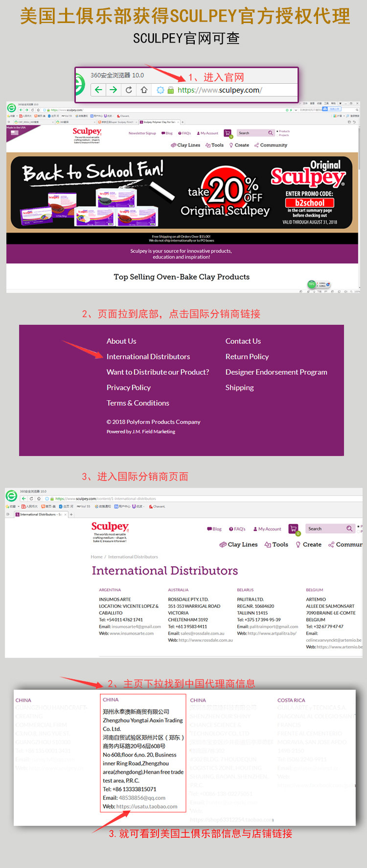Image resolution: width=367 pixels, height=868 pixels.
Task: Click the home icon in the enlarged address bar
Action: pyautogui.click(x=144, y=90)
